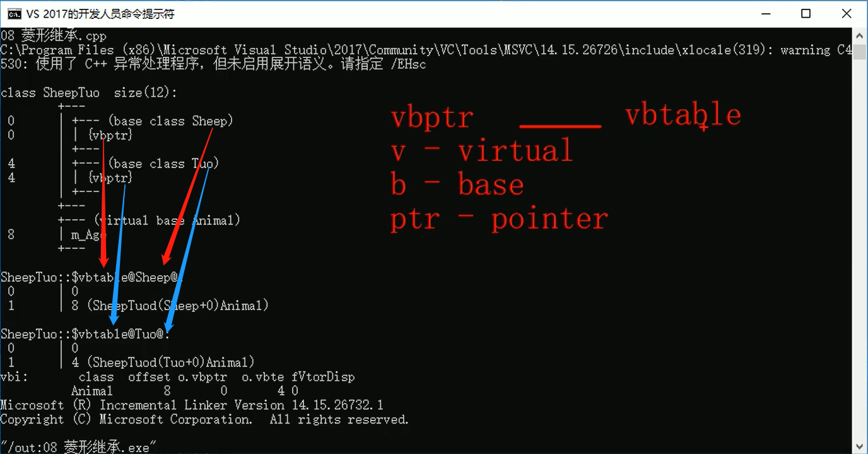Click the 'm_Age' member line
Viewport: 868px width, 454px height.
88,235
